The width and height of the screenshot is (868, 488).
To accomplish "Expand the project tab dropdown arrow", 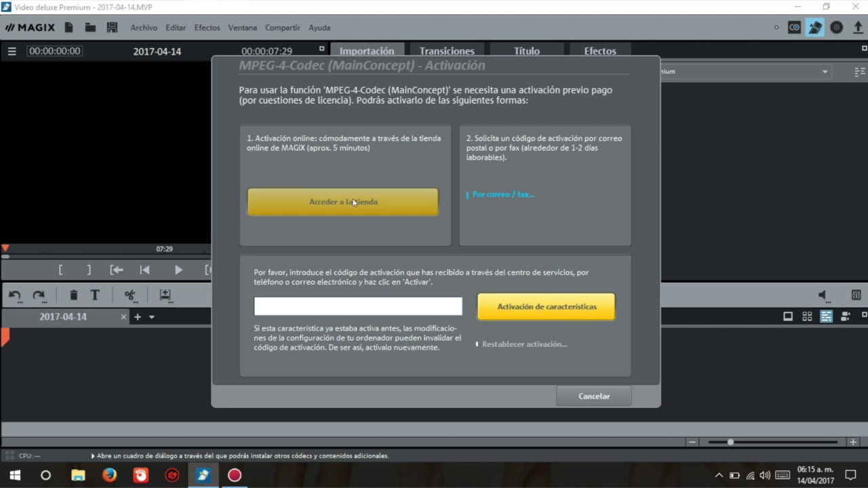I will [152, 317].
